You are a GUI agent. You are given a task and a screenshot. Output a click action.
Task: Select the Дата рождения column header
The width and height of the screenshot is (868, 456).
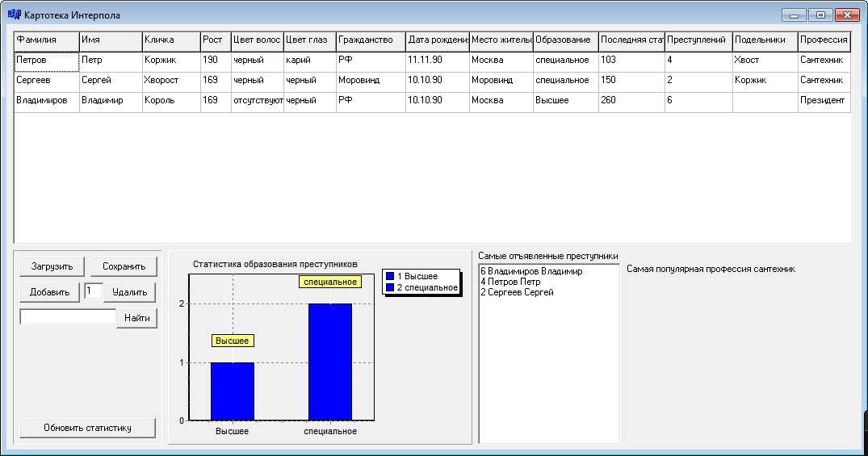[x=438, y=41]
